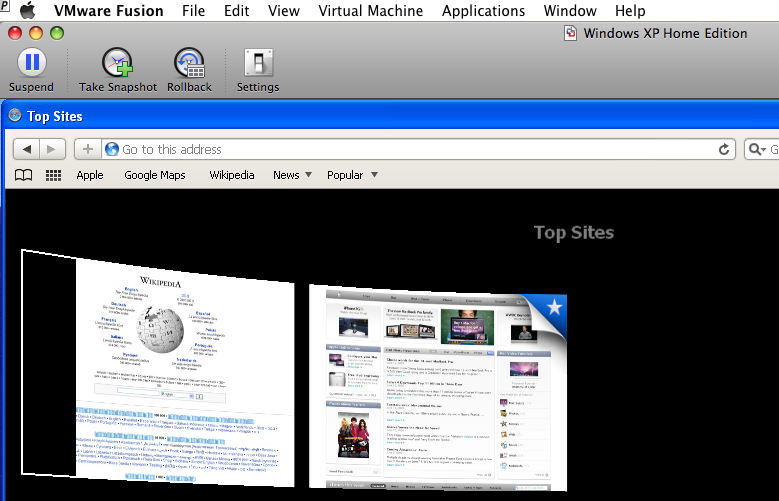Expand the News bookmarks dropdown
Image resolution: width=779 pixels, height=501 pixels.
(x=292, y=175)
